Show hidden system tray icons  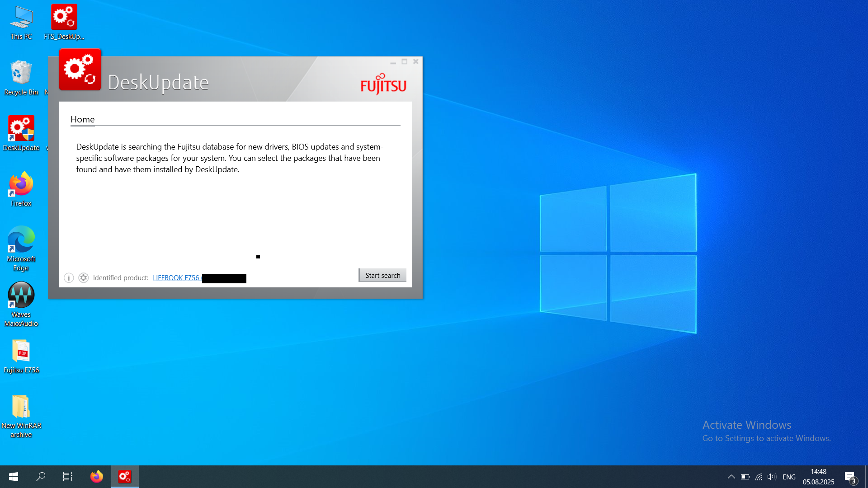731,477
